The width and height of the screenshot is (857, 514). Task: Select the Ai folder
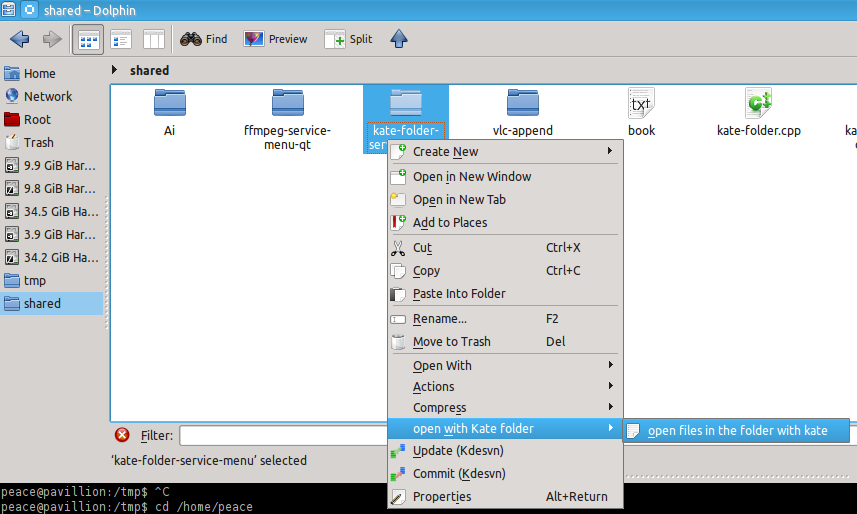169,113
